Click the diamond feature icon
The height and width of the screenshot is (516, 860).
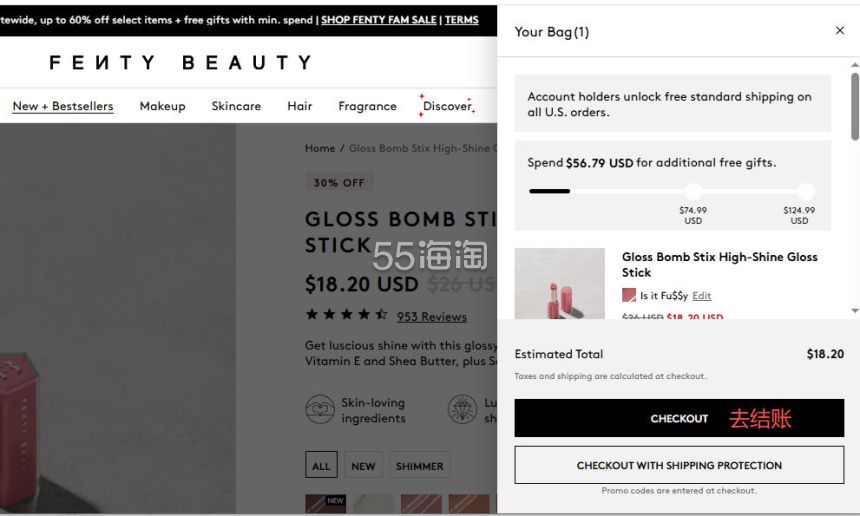point(462,410)
